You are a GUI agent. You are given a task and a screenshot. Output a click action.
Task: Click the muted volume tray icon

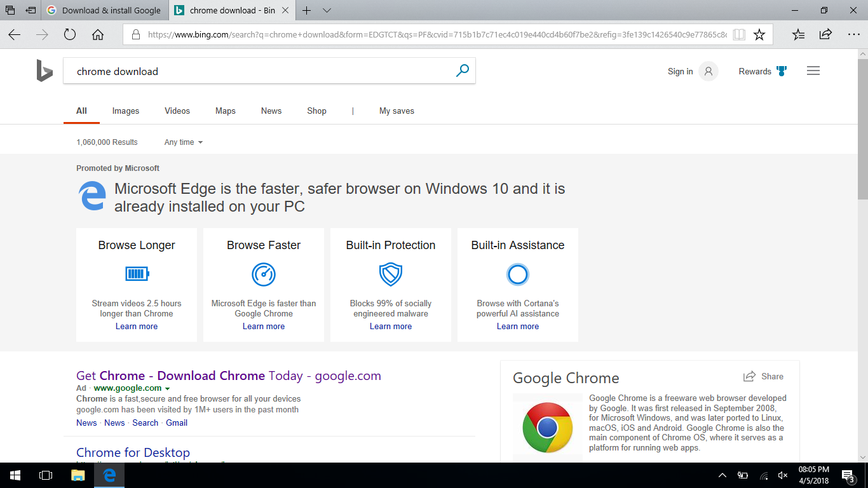[783, 475]
